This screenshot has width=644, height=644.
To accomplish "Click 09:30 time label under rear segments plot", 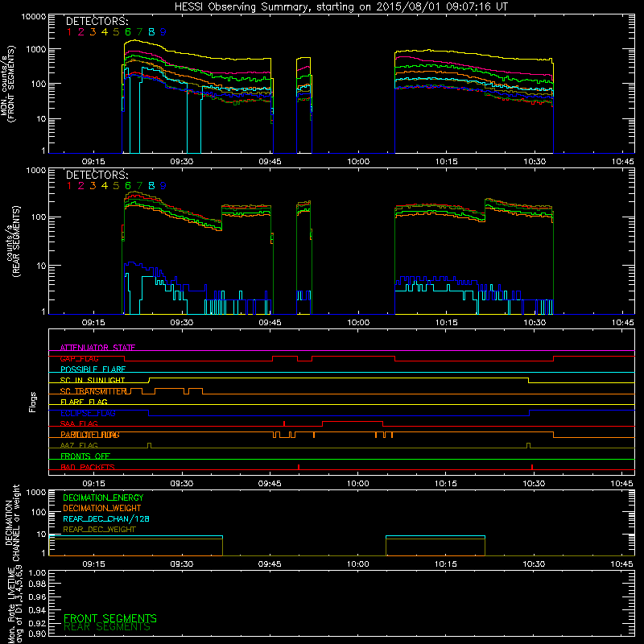I will (182, 323).
